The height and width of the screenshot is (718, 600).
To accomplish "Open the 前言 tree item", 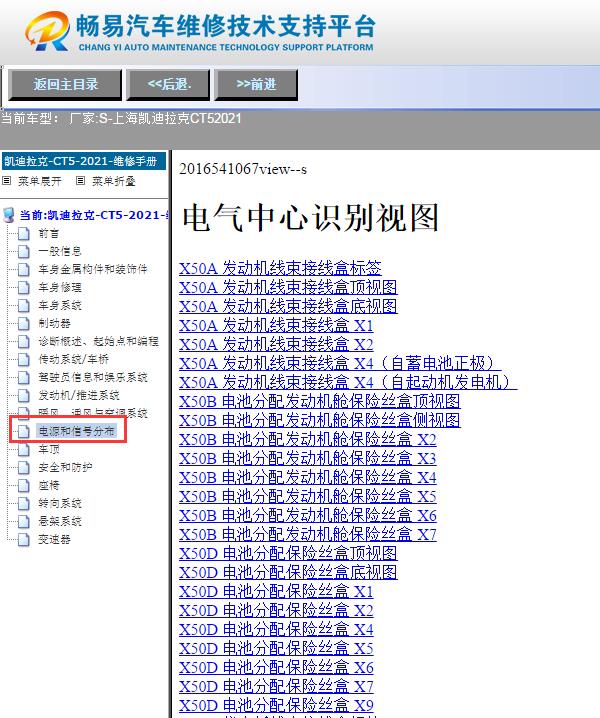I will [49, 234].
